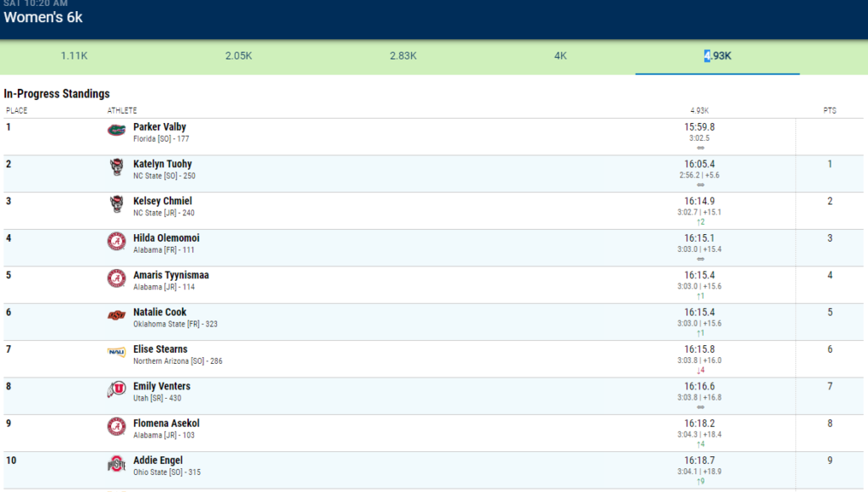Click the NC State logo beside Katelyn Tuohy

116,167
